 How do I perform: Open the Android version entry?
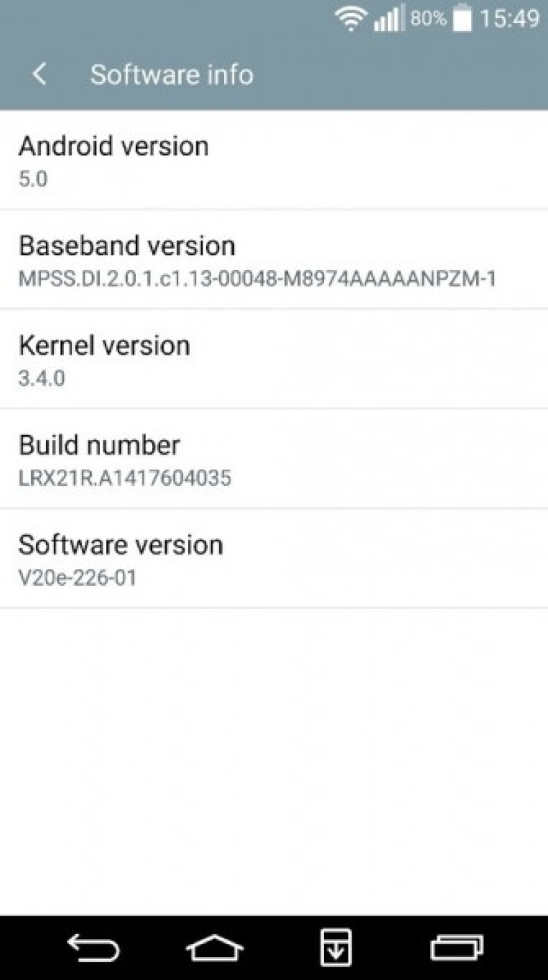coord(274,160)
